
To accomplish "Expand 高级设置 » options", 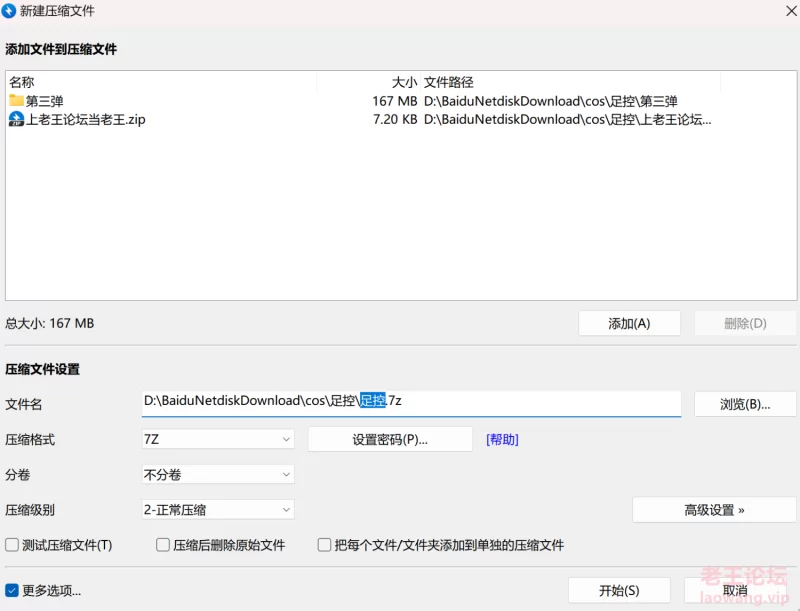I will (714, 509).
